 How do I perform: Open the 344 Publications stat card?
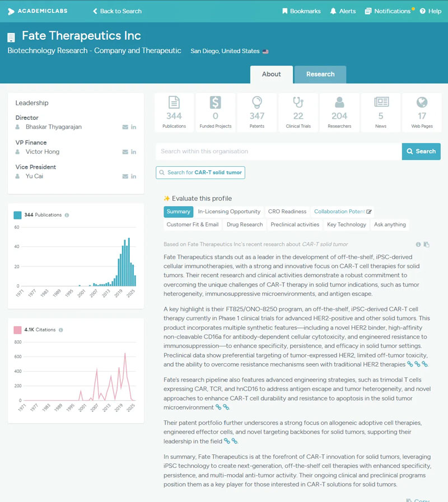coord(174,112)
